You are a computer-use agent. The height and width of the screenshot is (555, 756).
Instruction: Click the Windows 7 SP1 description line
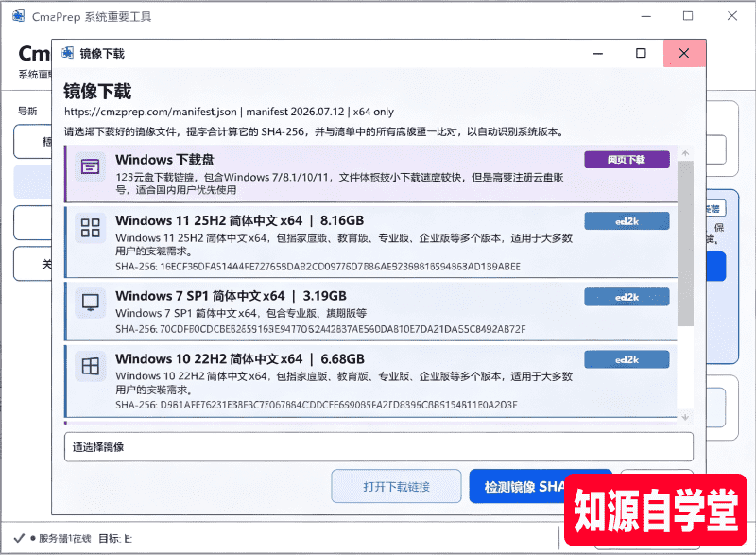click(x=241, y=313)
